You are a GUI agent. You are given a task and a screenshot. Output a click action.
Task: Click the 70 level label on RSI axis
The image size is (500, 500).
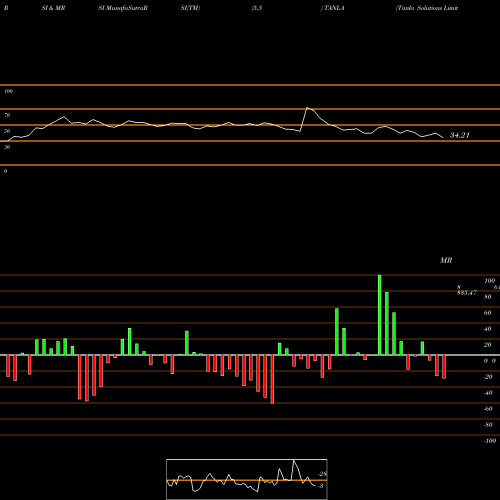coord(7,115)
